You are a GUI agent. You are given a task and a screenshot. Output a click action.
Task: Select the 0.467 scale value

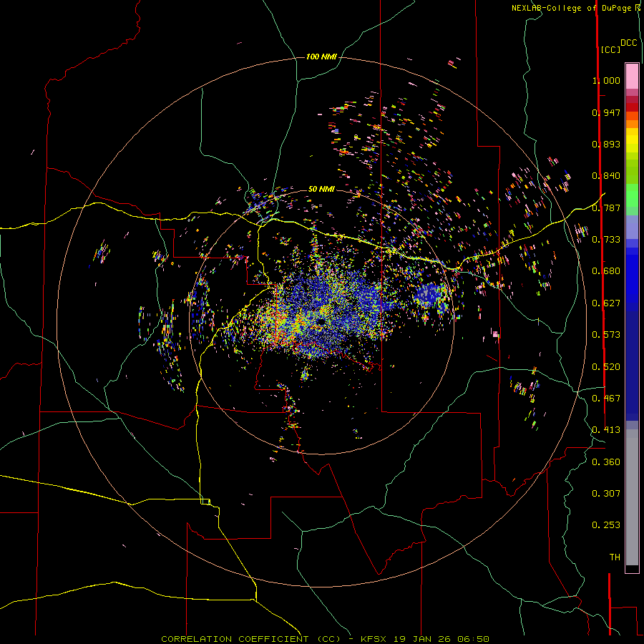coord(606,399)
